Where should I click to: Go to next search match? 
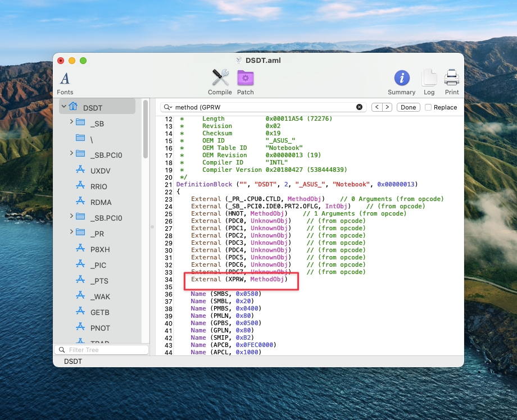pyautogui.click(x=387, y=107)
